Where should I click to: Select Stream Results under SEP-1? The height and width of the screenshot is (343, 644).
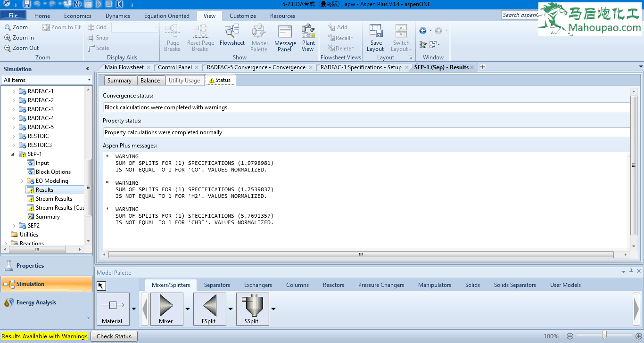(54, 199)
